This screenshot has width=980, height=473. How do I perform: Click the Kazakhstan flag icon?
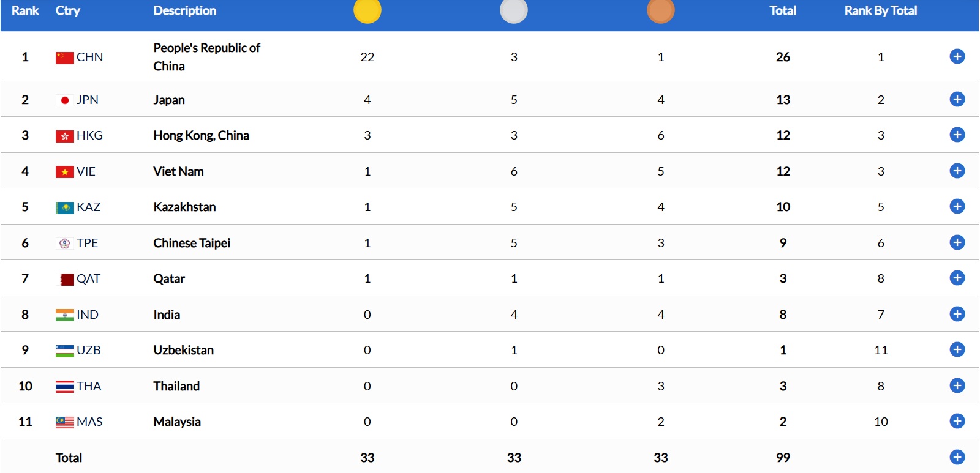click(x=64, y=207)
